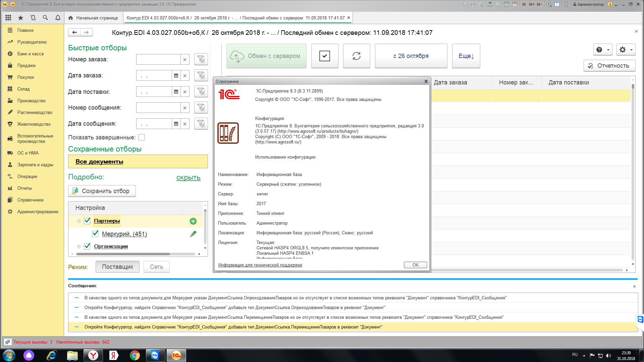Click the Сохранить отбор button
The width and height of the screenshot is (644, 362).
click(102, 191)
